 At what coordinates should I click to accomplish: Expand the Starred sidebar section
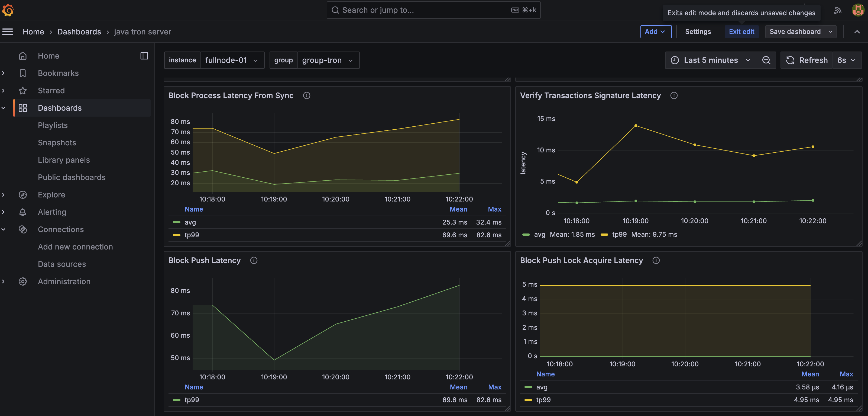click(3, 90)
